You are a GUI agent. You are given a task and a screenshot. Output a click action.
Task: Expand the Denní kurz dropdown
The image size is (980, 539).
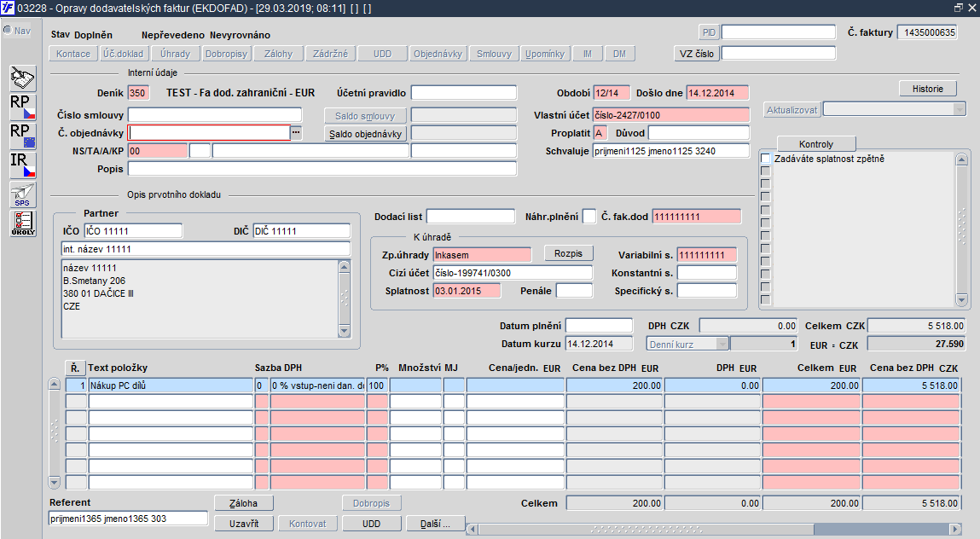point(722,344)
